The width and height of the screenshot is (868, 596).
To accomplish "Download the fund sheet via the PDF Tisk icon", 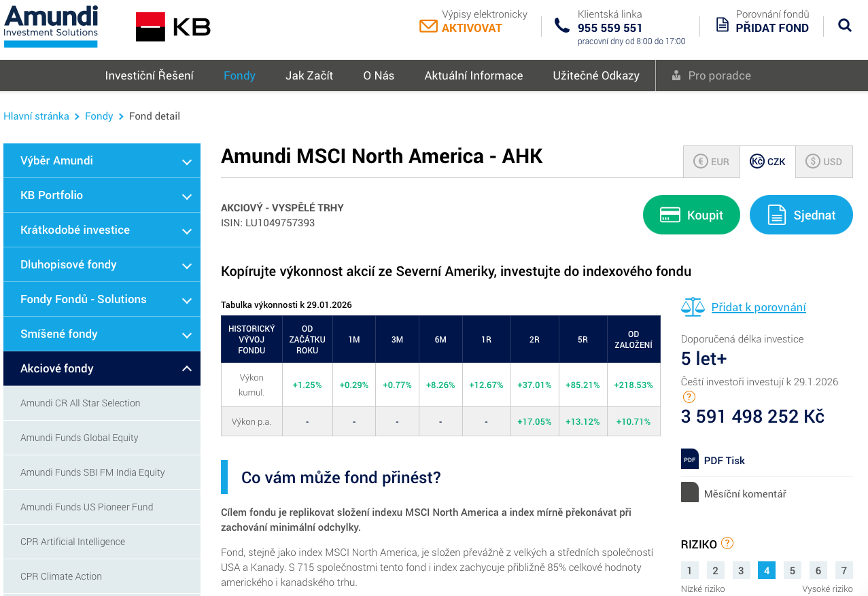I will [689, 459].
